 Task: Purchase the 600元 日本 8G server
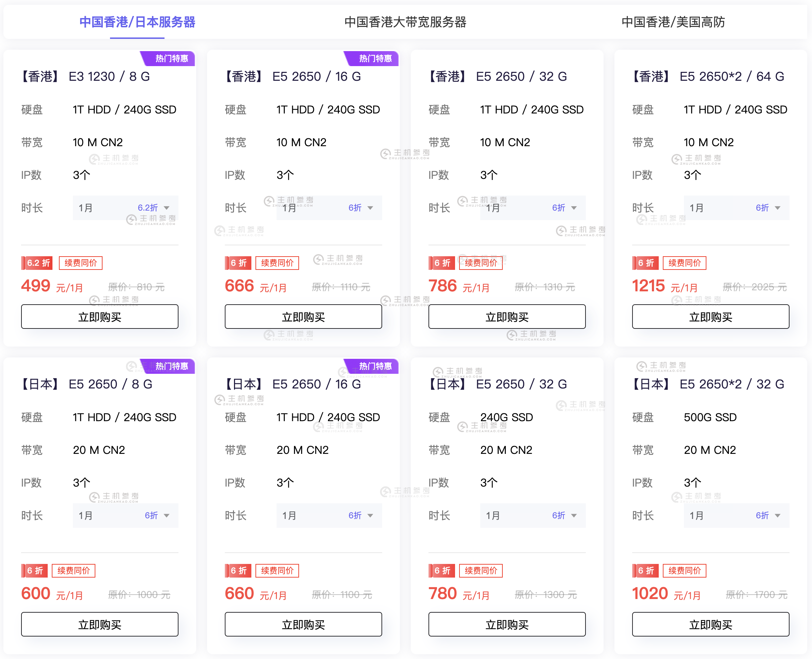point(99,624)
